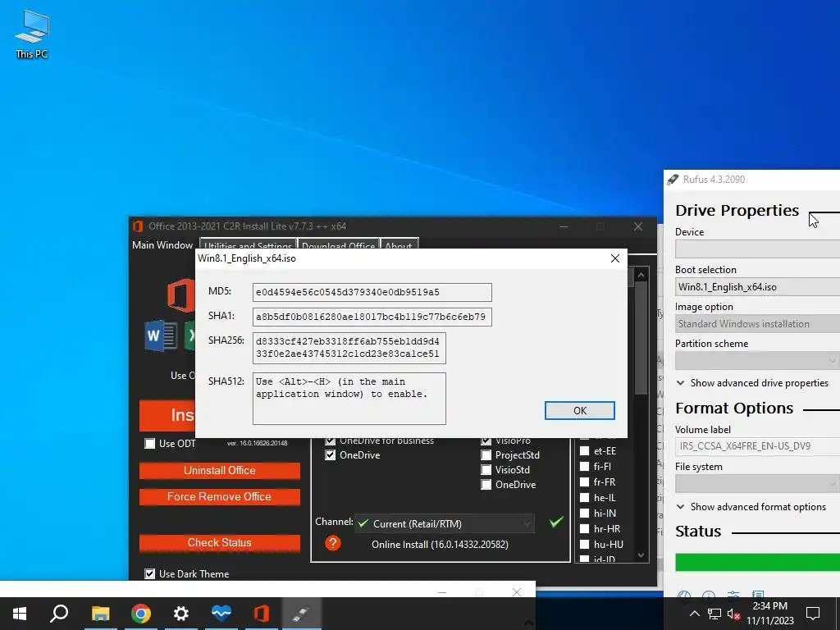Click the Check Status button
The image size is (840, 630).
[x=220, y=543]
